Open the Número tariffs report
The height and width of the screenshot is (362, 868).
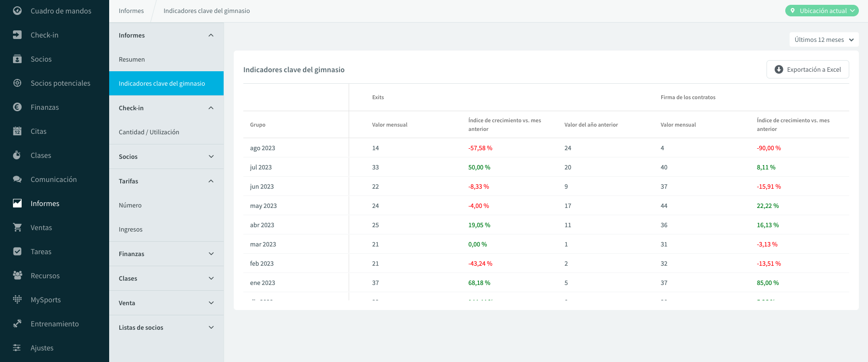pyautogui.click(x=166, y=205)
